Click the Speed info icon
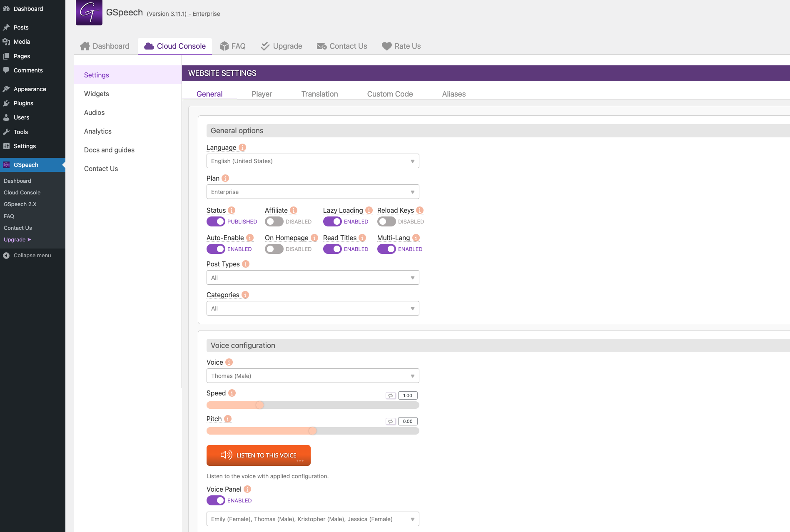Screen dimensions: 790x532 [232, 393]
